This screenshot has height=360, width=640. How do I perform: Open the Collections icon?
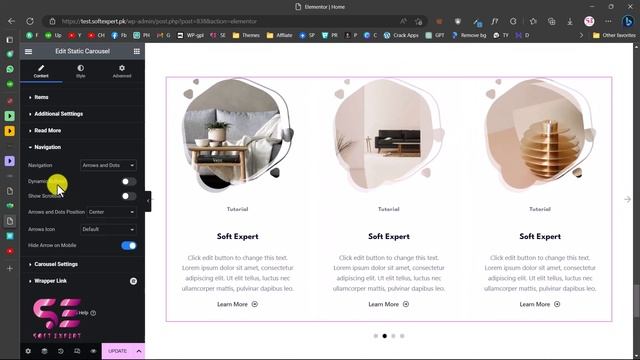551,21
